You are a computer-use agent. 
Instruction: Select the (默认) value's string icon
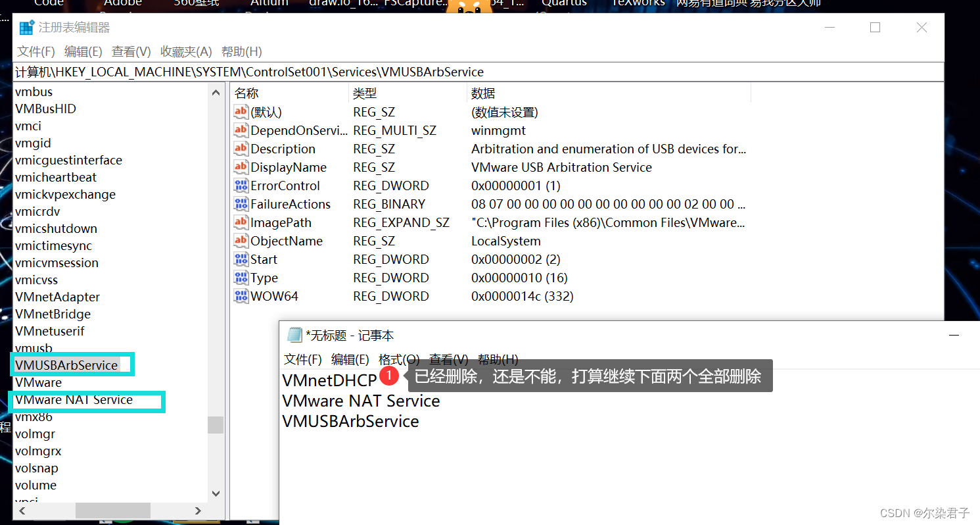point(241,112)
